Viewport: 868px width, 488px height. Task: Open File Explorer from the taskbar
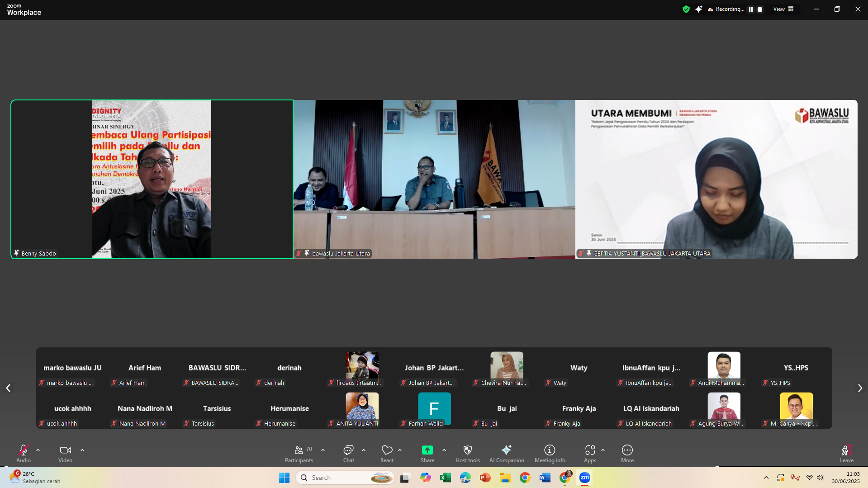tap(505, 478)
